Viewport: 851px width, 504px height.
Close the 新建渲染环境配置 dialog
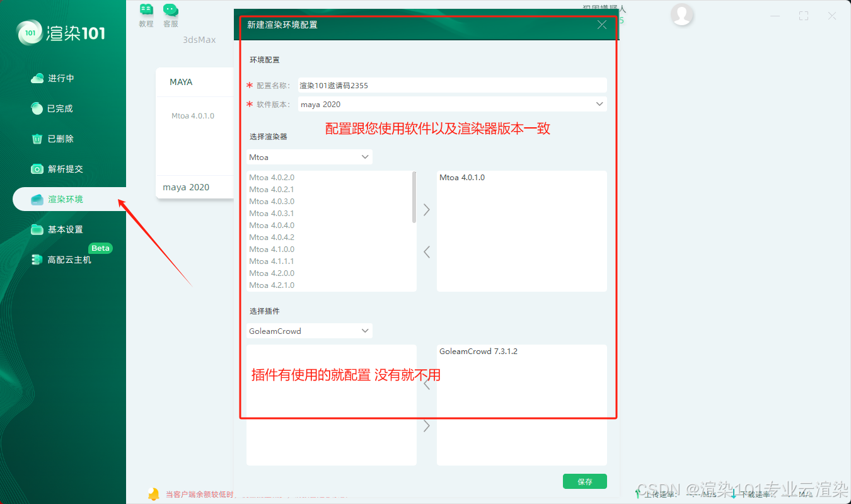pyautogui.click(x=602, y=25)
